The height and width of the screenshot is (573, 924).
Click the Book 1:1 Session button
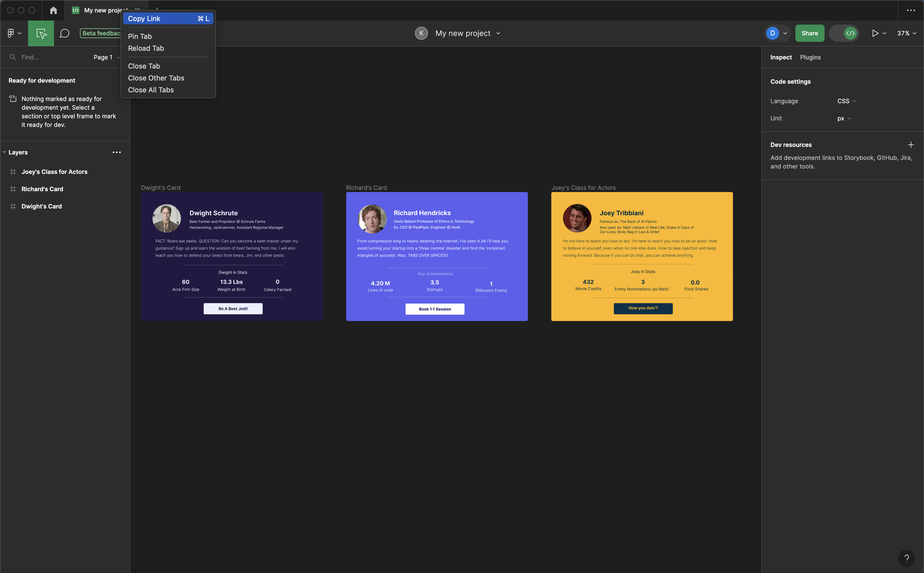[x=435, y=309]
